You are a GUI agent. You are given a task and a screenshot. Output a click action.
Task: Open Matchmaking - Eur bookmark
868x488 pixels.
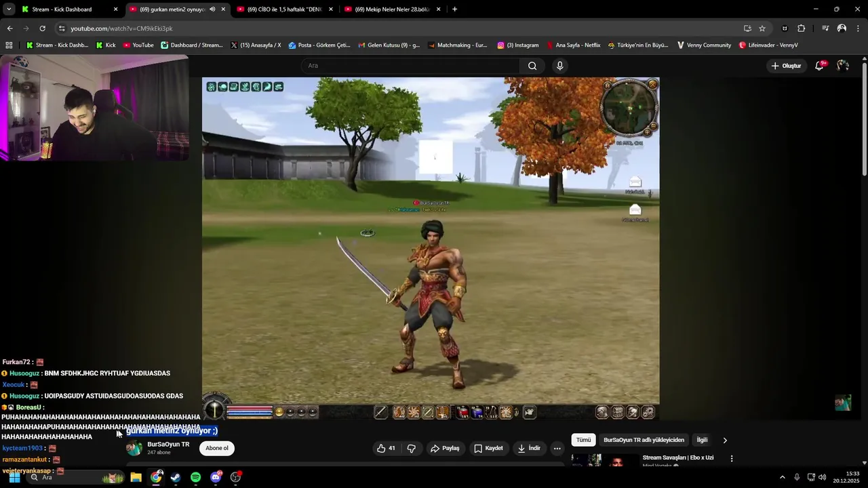click(x=457, y=45)
